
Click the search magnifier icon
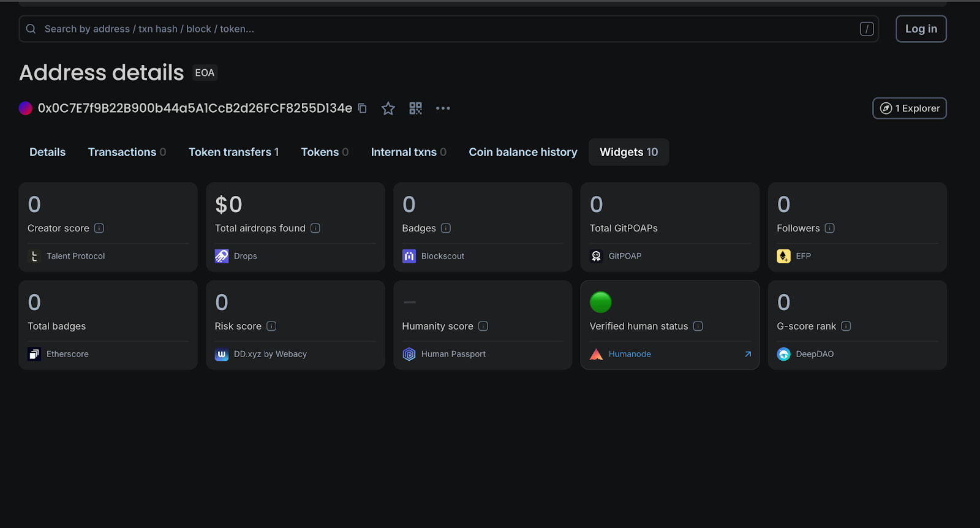coord(31,29)
